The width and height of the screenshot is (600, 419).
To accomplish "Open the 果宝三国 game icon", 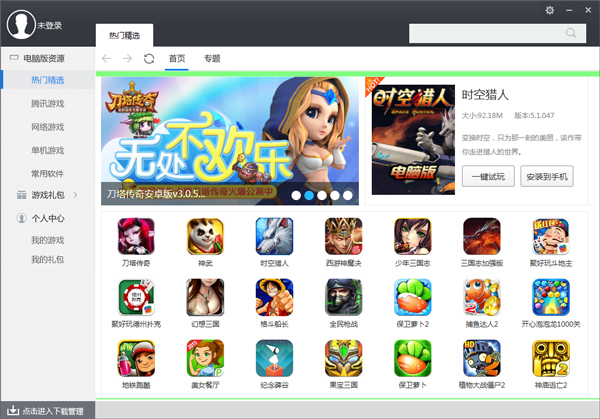I will (344, 358).
